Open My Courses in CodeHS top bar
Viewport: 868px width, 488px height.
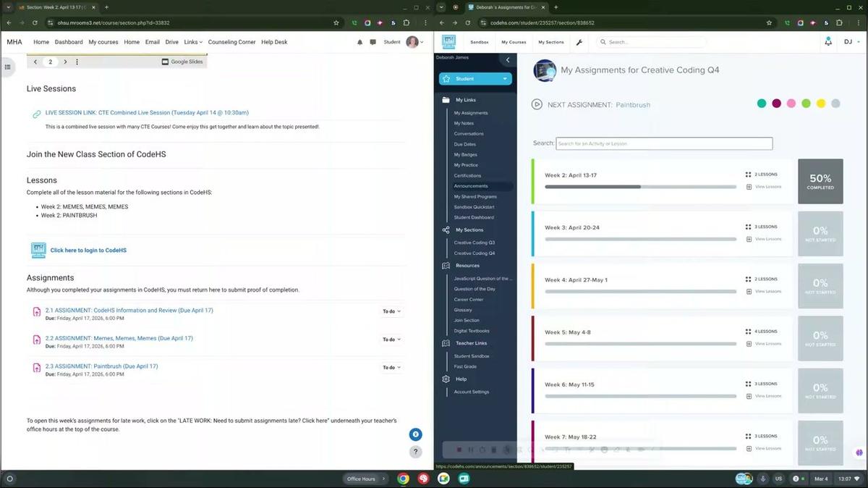pos(514,42)
